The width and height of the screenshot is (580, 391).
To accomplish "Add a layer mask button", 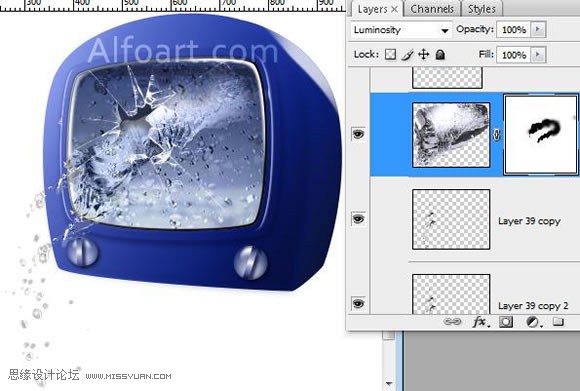I will 506,322.
